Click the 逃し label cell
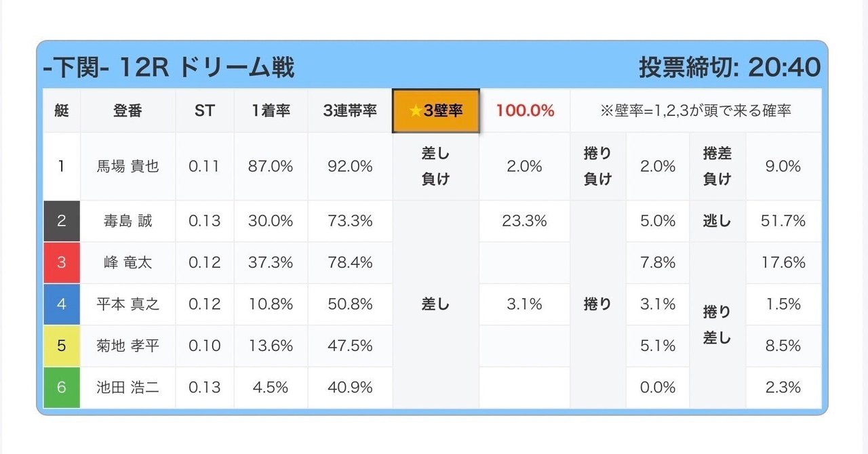The width and height of the screenshot is (868, 454). [717, 221]
